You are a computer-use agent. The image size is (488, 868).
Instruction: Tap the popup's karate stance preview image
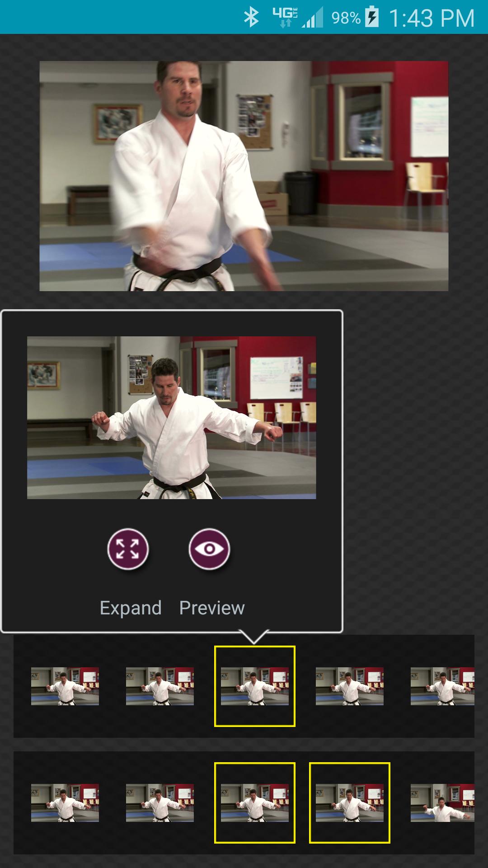(x=171, y=417)
